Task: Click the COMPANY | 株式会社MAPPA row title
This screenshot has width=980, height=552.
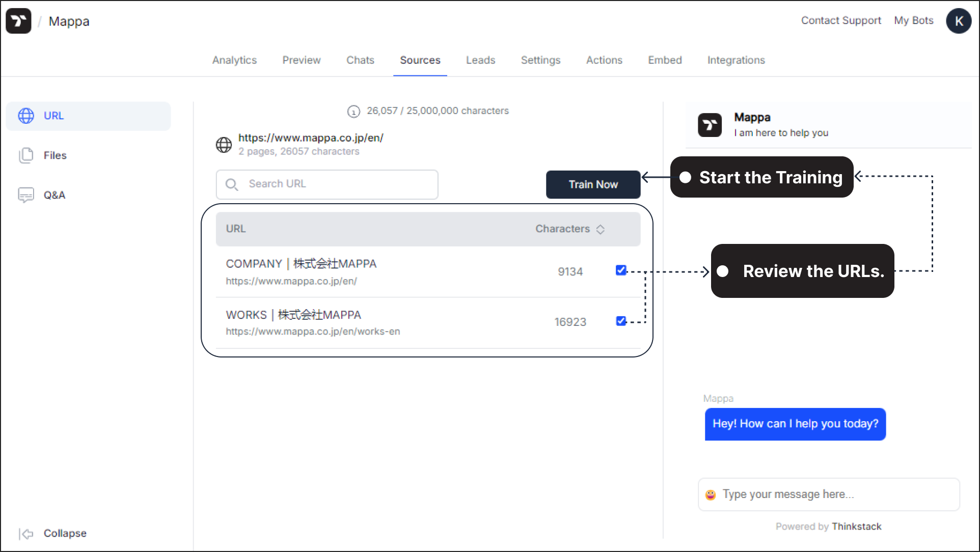Action: click(x=301, y=264)
